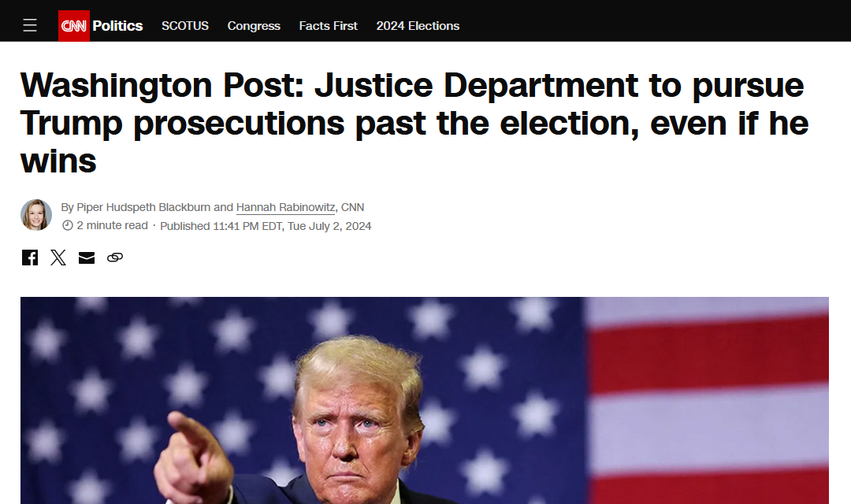Click Piper Hudspeth Blackburn byline name
The image size is (851, 504).
coord(143,207)
